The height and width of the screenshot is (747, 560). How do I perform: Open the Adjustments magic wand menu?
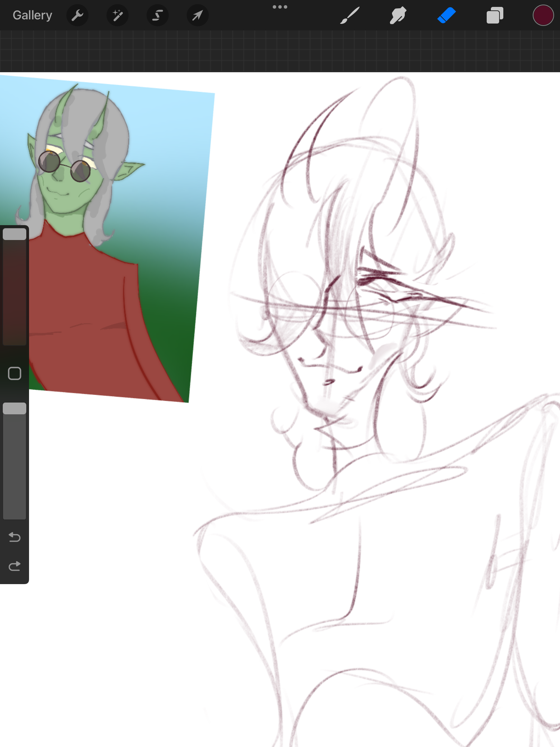[118, 15]
